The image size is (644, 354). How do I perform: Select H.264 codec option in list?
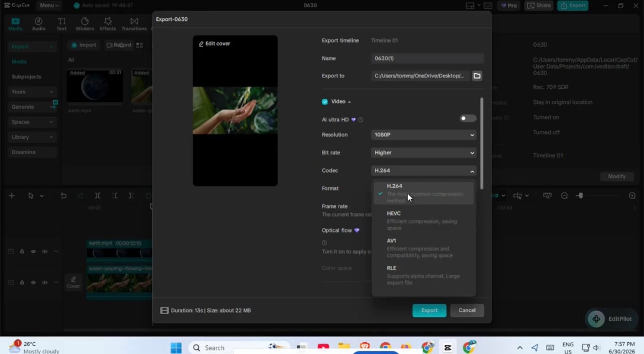pos(424,193)
